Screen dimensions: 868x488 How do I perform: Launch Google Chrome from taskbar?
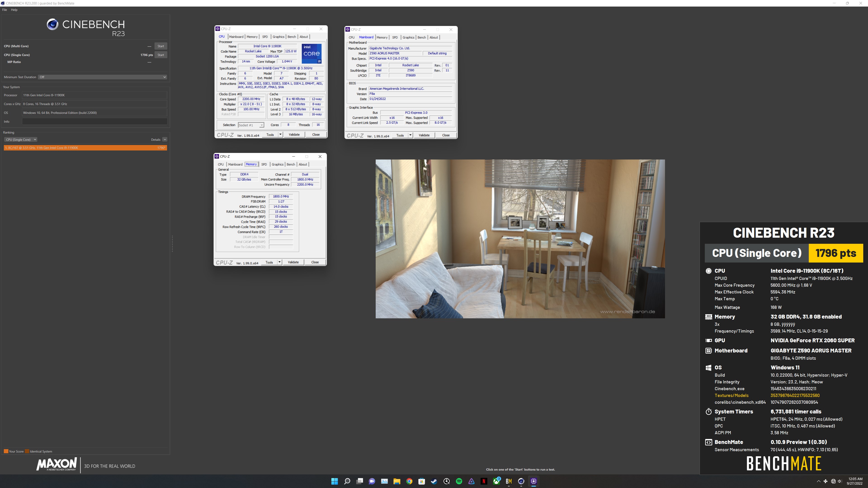pyautogui.click(x=409, y=481)
